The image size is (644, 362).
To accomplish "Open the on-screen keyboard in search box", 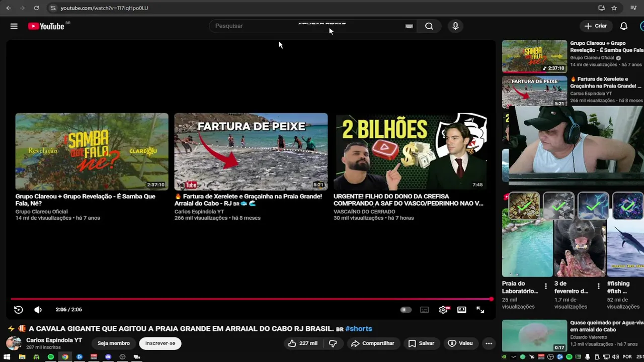I will coord(409,26).
